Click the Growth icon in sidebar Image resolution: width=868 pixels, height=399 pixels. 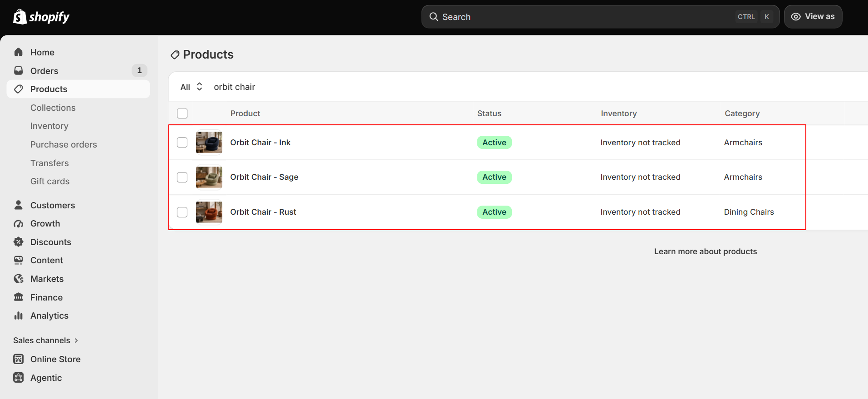19,223
